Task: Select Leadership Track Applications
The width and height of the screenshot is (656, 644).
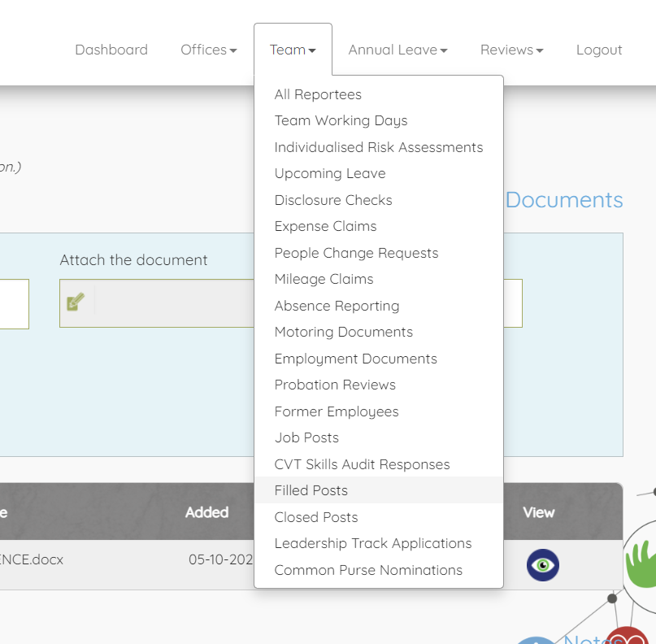Action: click(372, 543)
